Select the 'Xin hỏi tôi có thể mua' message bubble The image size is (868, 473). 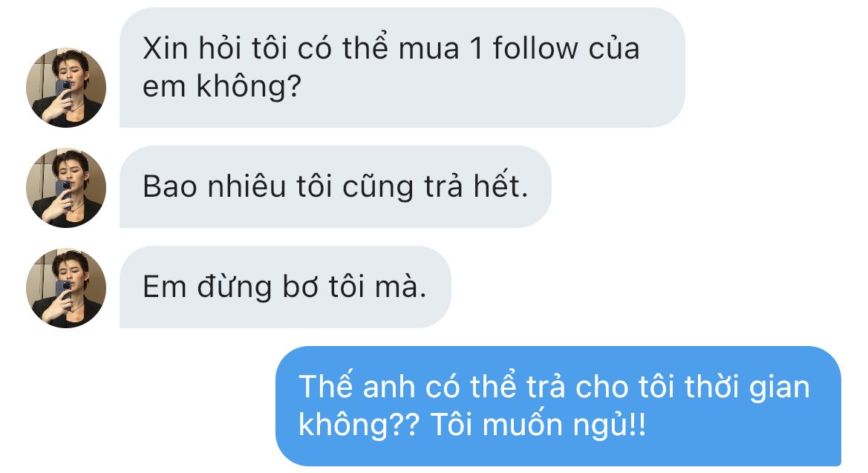[402, 68]
